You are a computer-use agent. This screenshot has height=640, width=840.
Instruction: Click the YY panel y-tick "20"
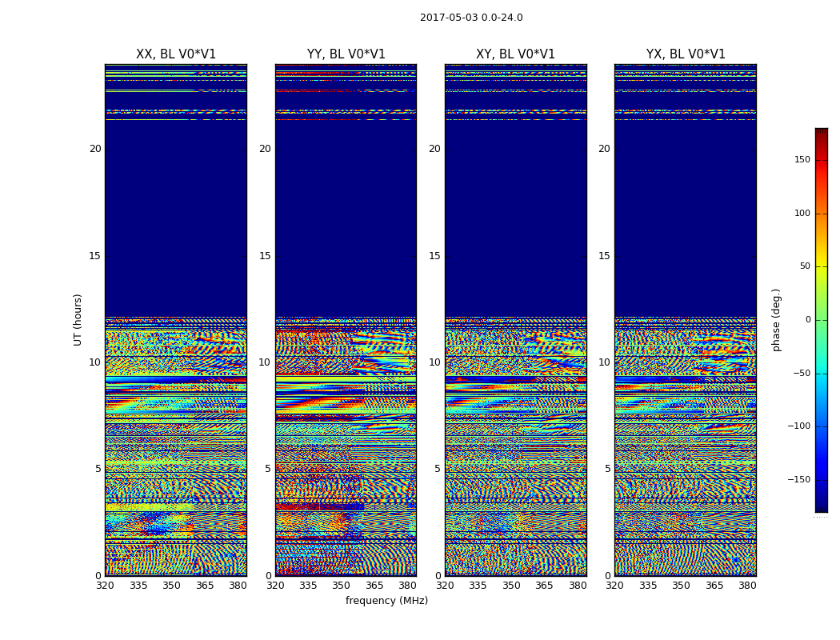click(x=265, y=149)
